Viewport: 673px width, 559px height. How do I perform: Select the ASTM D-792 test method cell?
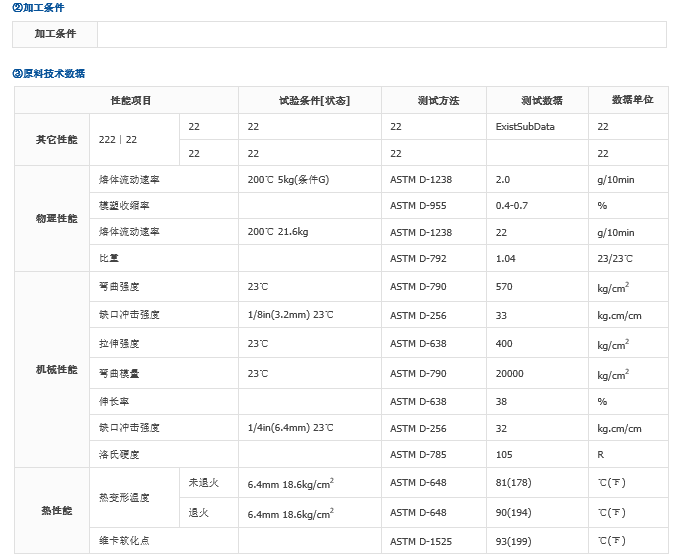point(418,258)
